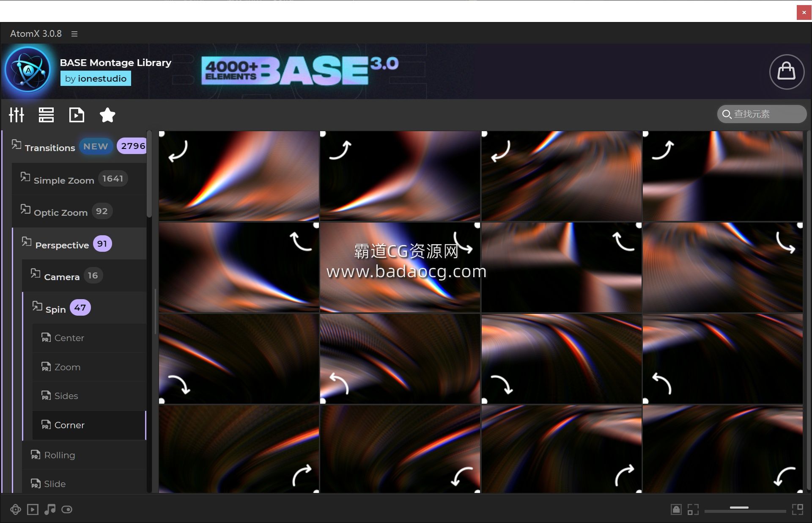Select last thumbnail in second row
Screen dimensions: 812x523
[x=723, y=267]
